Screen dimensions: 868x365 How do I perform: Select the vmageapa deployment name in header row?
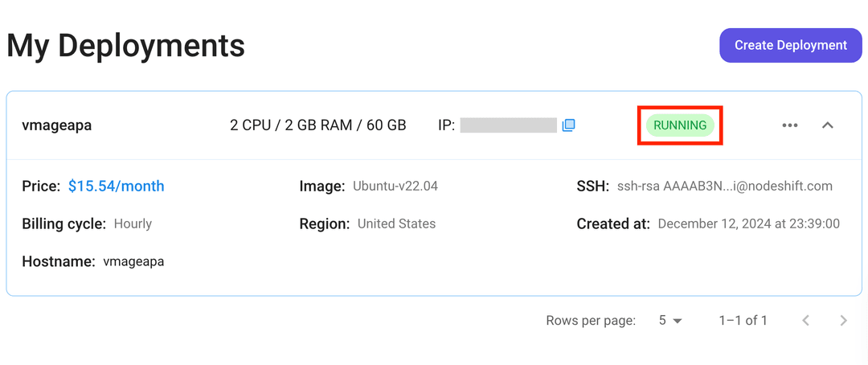tap(56, 125)
